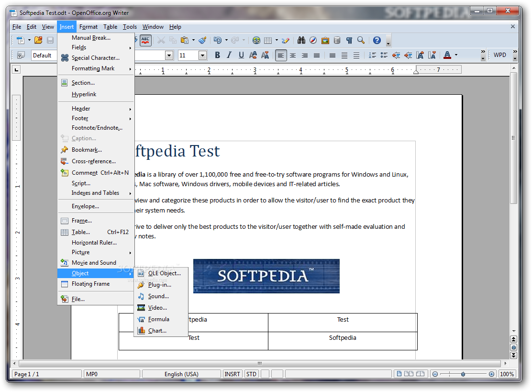Click the Data Sources database icon
Image resolution: width=532 pixels, height=392 pixels.
point(337,40)
